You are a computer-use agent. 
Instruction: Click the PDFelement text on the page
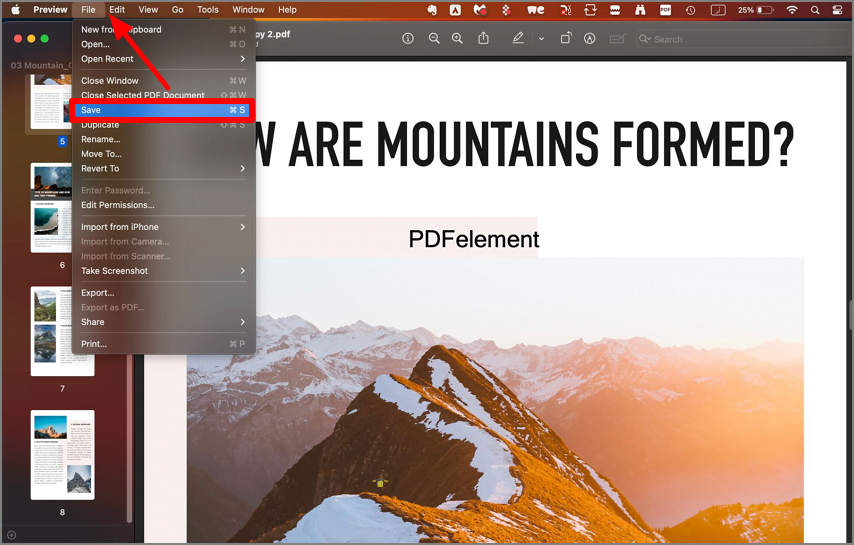point(474,239)
